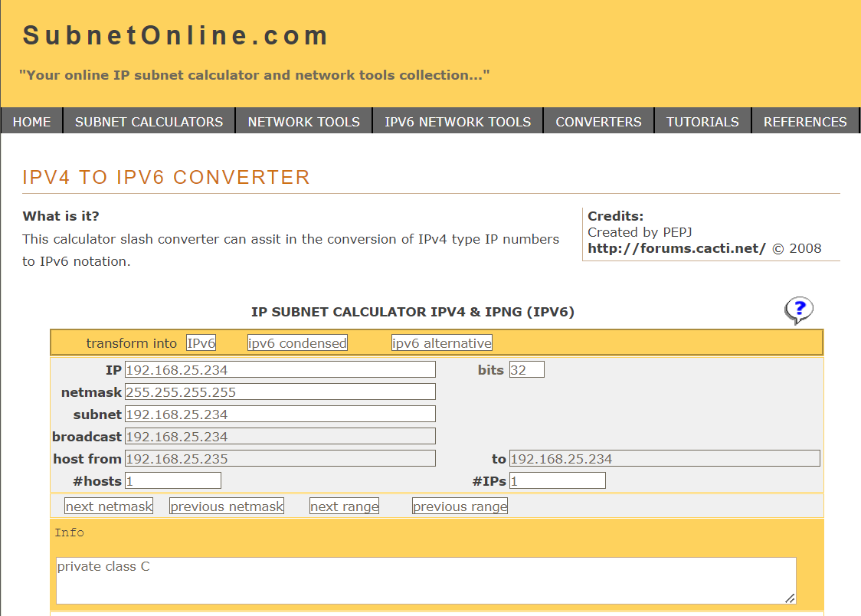Image resolution: width=861 pixels, height=616 pixels.
Task: Click the 'Info' label text
Action: point(69,532)
